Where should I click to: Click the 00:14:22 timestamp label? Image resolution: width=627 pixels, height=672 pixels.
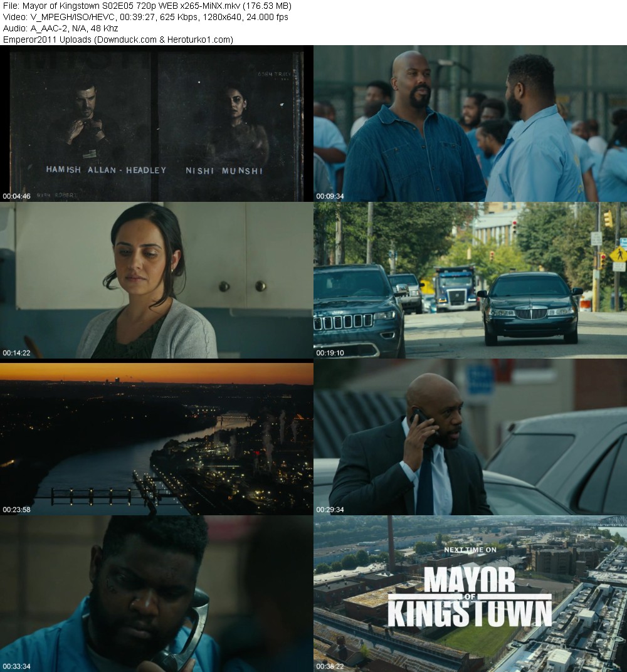17,353
